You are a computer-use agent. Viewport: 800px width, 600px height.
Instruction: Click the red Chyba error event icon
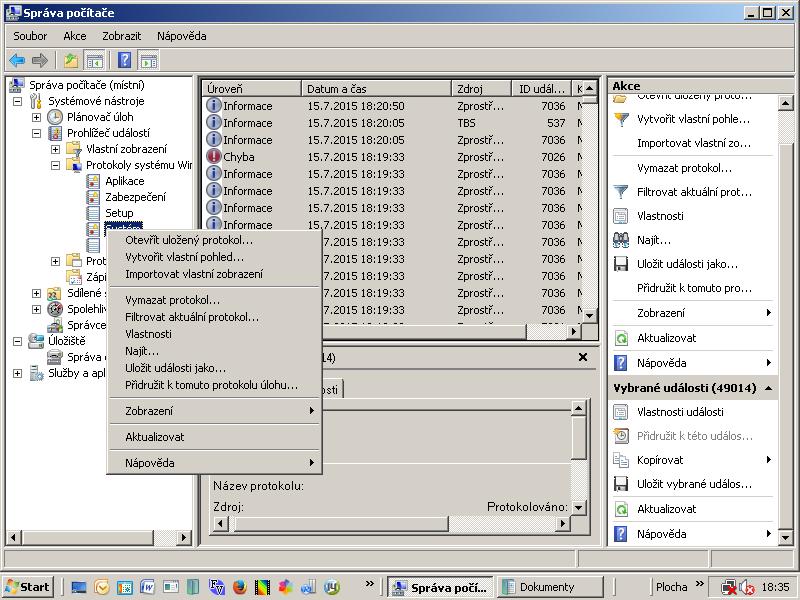point(213,157)
